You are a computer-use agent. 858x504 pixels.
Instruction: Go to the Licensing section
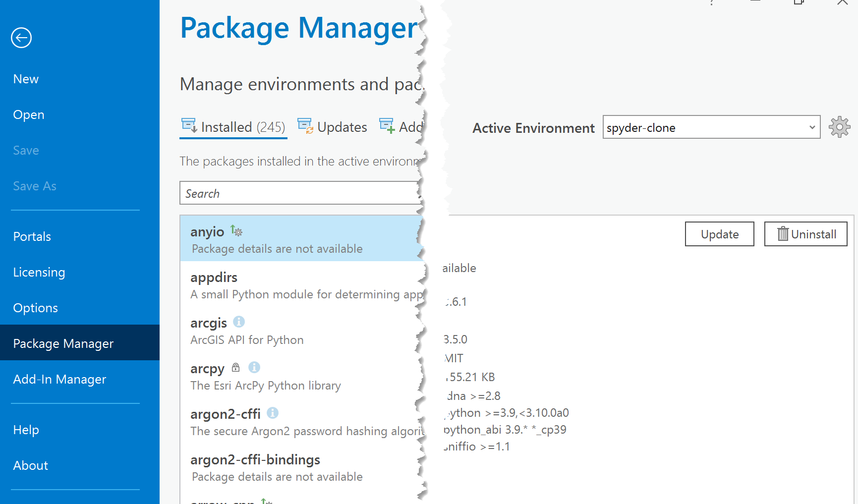pos(39,272)
